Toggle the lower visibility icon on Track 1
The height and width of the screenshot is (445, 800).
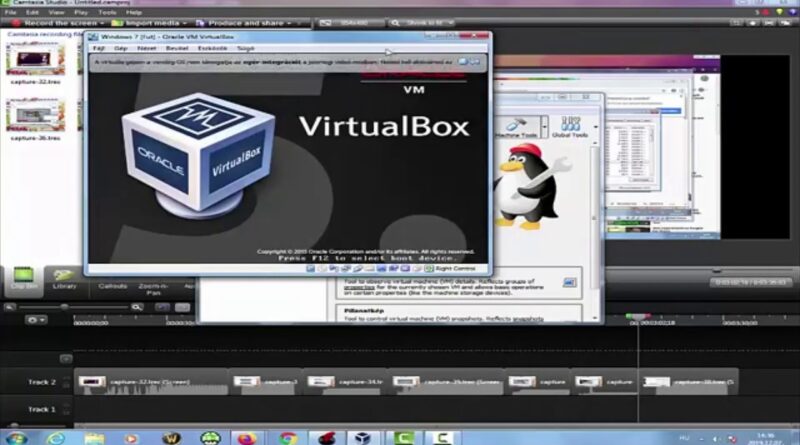66,412
